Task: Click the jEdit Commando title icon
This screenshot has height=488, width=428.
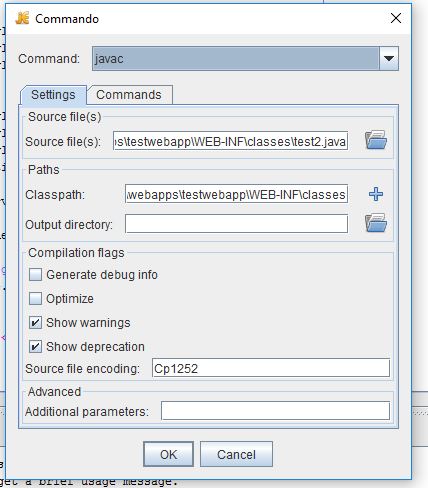Action: pos(22,18)
